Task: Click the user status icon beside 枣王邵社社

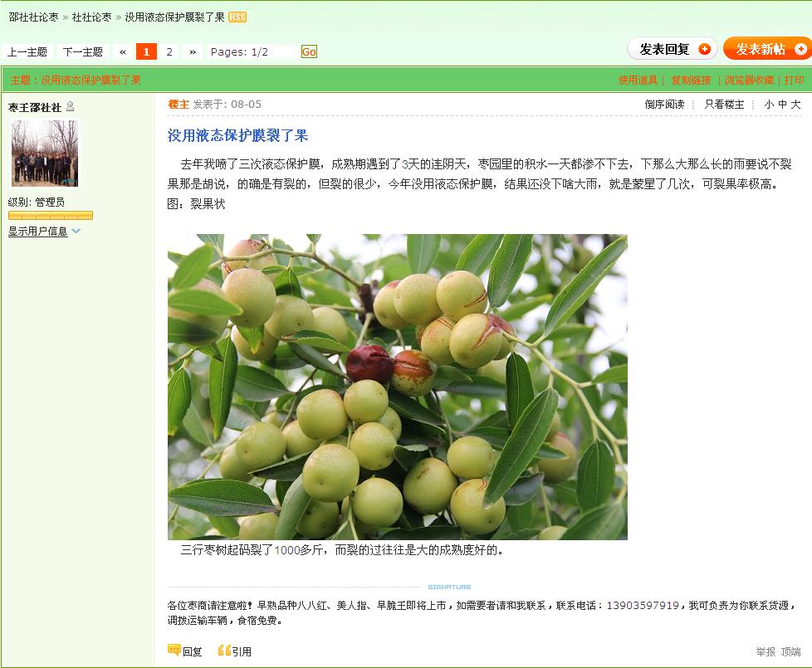Action: (71, 106)
